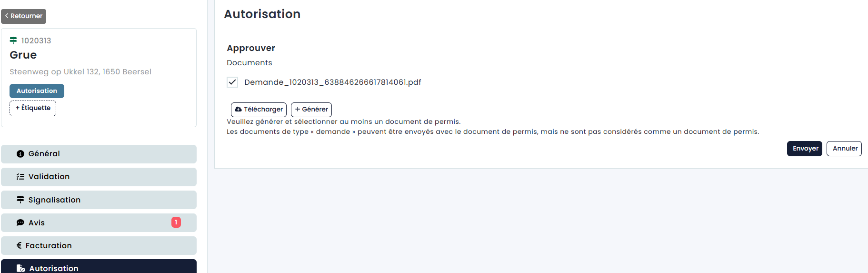This screenshot has height=273, width=868.
Task: Click the info icon on Général
Action: tap(20, 154)
